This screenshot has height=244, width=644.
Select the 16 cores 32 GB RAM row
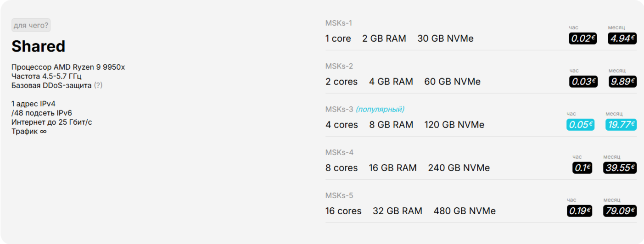[x=481, y=205]
